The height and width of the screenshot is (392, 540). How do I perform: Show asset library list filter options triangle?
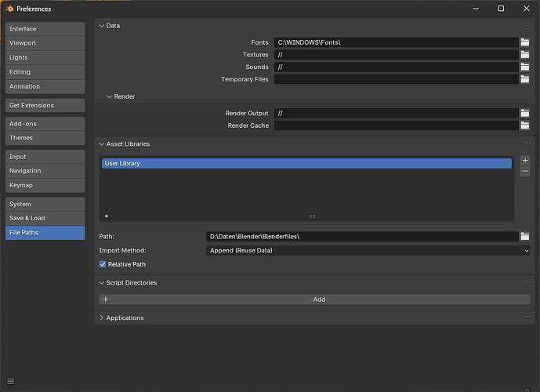[x=107, y=216]
